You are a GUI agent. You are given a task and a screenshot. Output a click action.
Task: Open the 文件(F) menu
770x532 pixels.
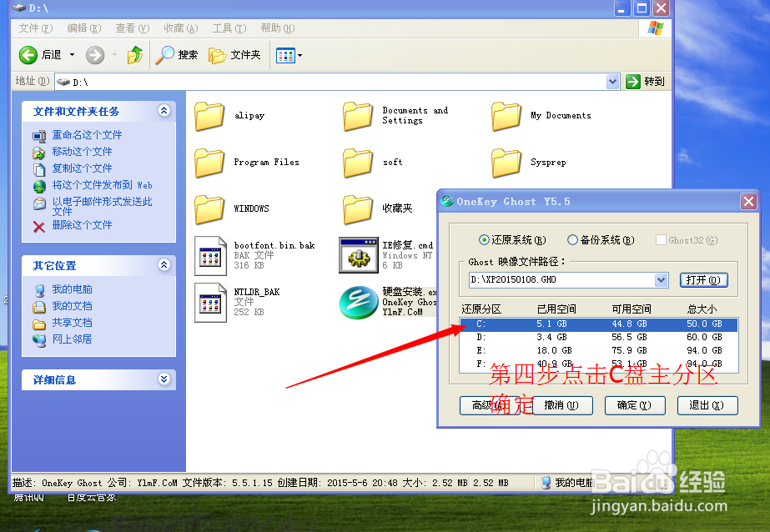35,28
